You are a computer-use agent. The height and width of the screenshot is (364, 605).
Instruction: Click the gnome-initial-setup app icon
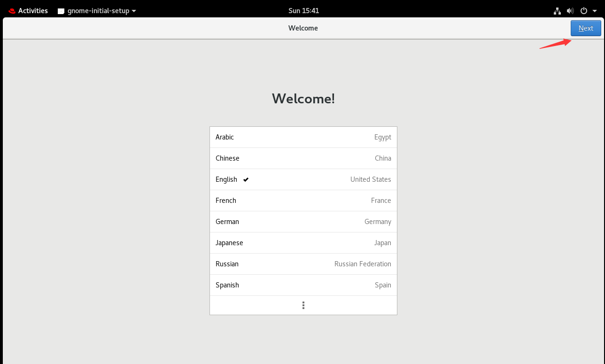point(61,11)
